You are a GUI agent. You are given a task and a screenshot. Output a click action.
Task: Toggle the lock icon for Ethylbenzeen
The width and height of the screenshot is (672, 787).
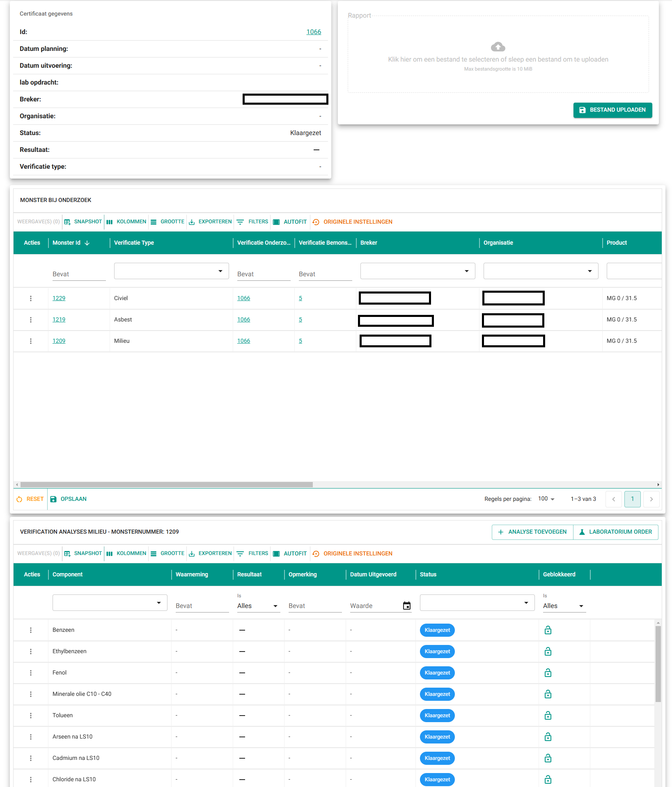pyautogui.click(x=548, y=652)
